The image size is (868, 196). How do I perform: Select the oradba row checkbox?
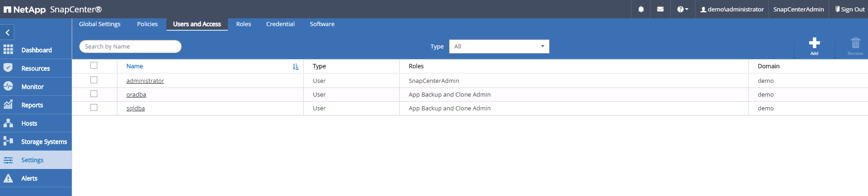(x=94, y=94)
